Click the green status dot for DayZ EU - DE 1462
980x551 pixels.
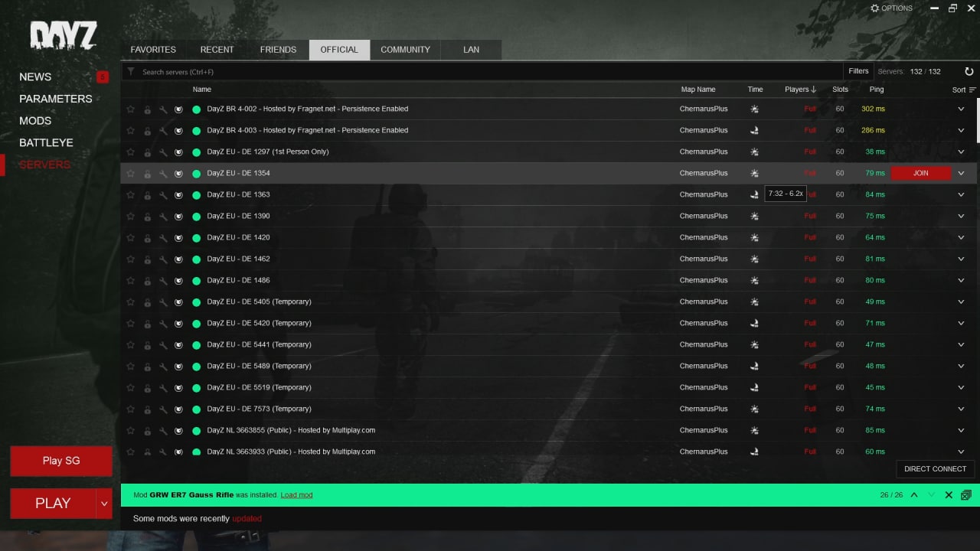coord(197,259)
